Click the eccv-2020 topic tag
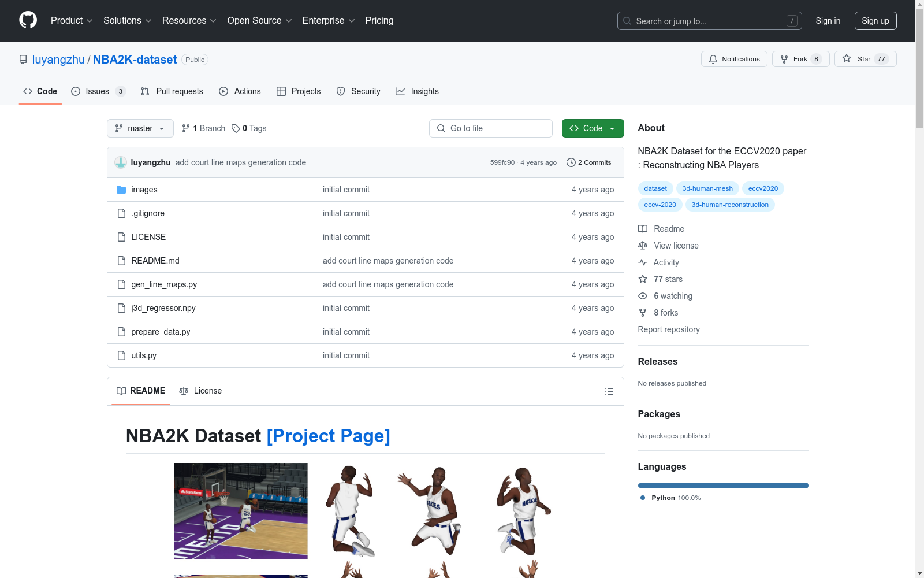The image size is (924, 578). pyautogui.click(x=660, y=205)
